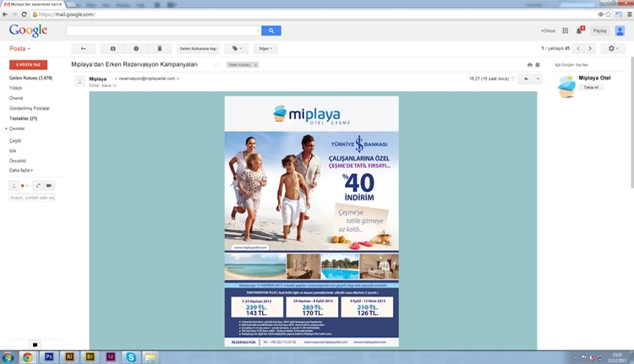Open the labels dropdown in toolbar
This screenshot has width=634, height=364.
[237, 49]
